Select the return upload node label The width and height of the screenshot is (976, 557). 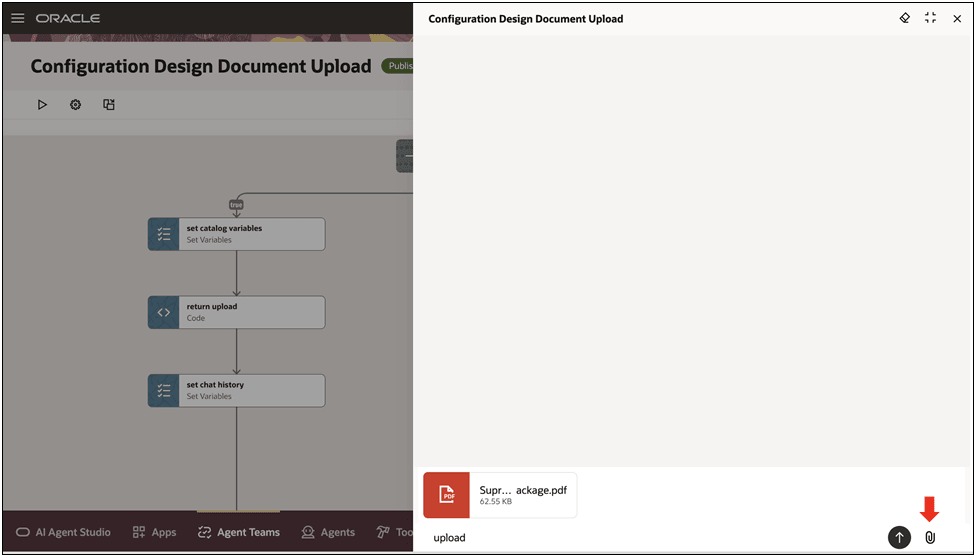212,306
